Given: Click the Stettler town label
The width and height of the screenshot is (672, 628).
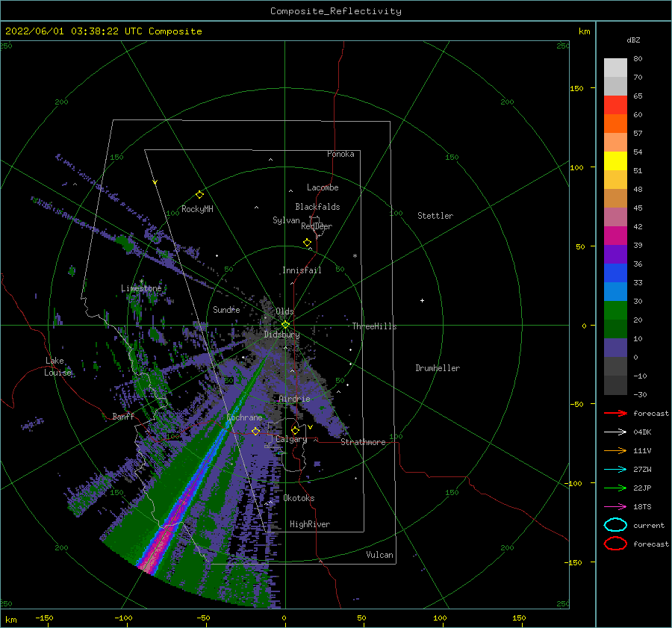Looking at the screenshot, I should click(435, 216).
